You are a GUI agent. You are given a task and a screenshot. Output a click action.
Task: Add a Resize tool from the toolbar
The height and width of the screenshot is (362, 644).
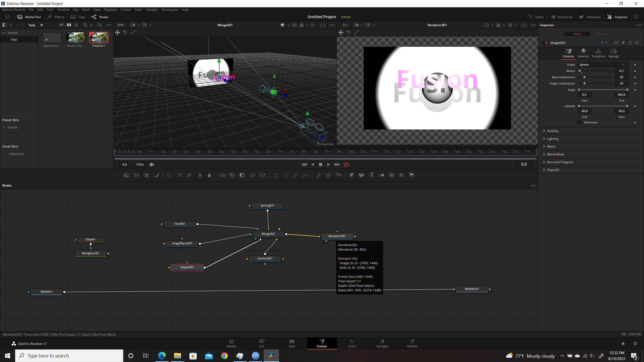252,175
